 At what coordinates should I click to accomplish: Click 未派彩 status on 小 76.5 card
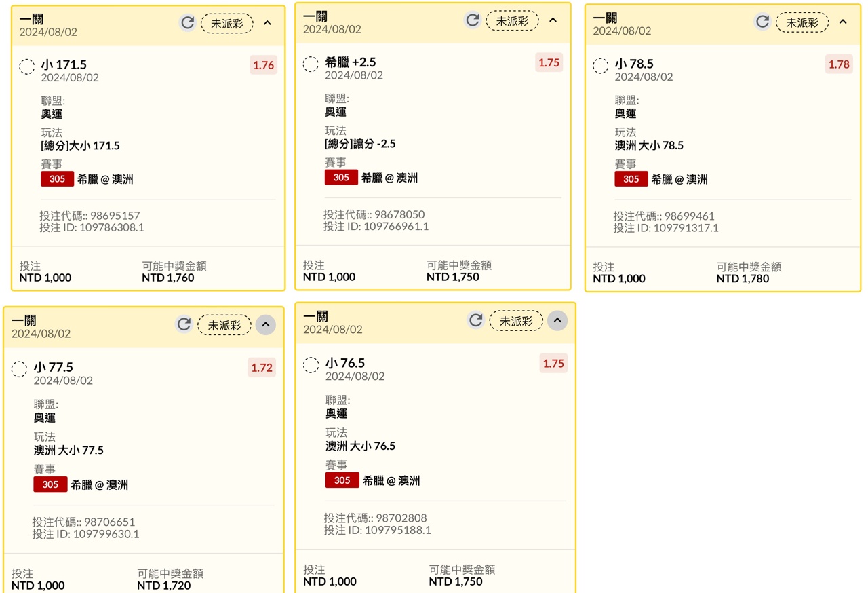click(517, 321)
